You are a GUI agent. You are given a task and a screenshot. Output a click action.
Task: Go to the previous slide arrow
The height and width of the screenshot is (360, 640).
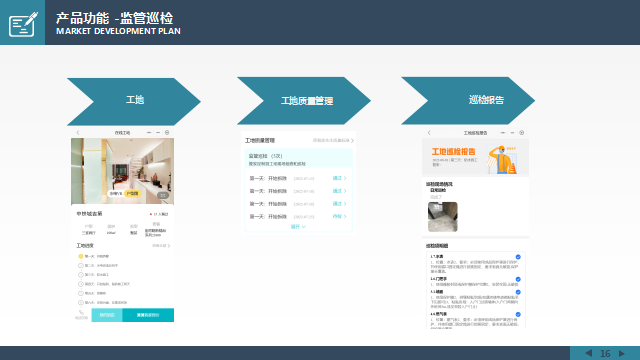point(589,353)
